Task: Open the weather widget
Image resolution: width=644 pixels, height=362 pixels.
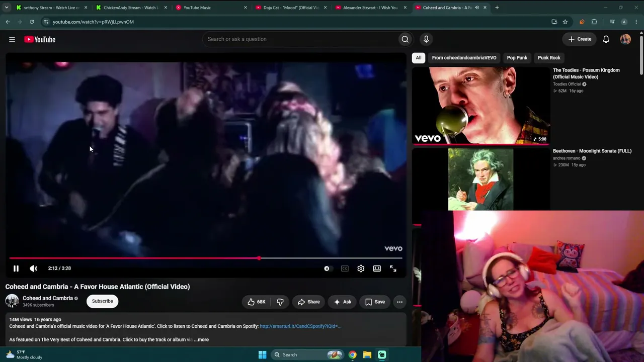Action: coord(24,355)
